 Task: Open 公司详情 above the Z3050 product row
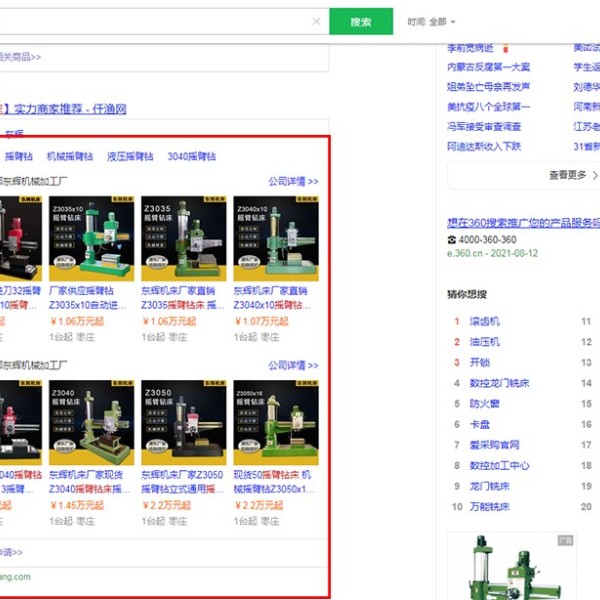click(293, 365)
